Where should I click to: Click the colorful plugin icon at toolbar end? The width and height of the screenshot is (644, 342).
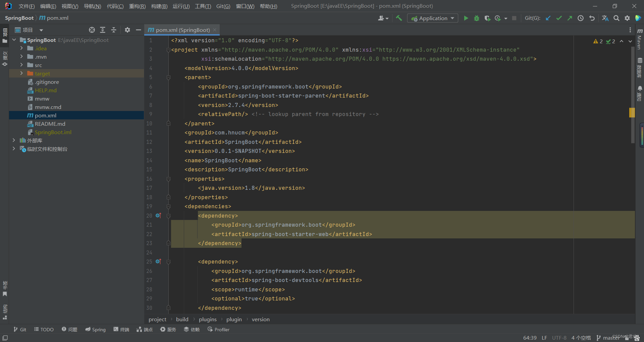[638, 18]
